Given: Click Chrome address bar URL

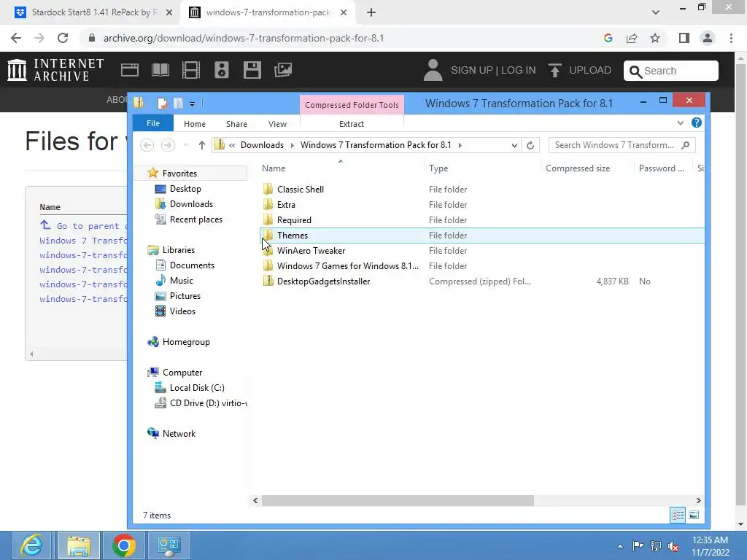Looking at the screenshot, I should (244, 38).
